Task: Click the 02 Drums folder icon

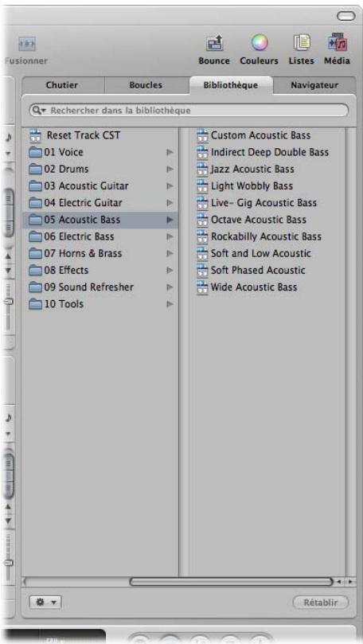Action: [36, 170]
